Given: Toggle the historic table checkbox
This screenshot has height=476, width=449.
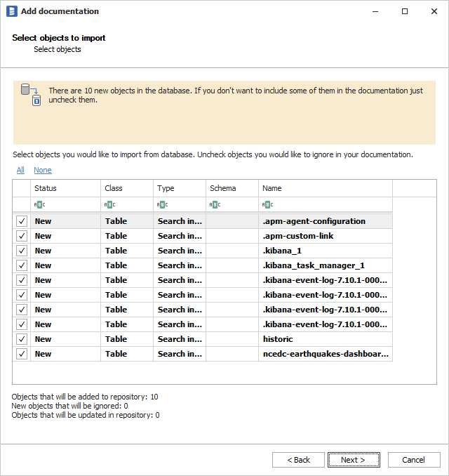Looking at the screenshot, I should tap(22, 339).
